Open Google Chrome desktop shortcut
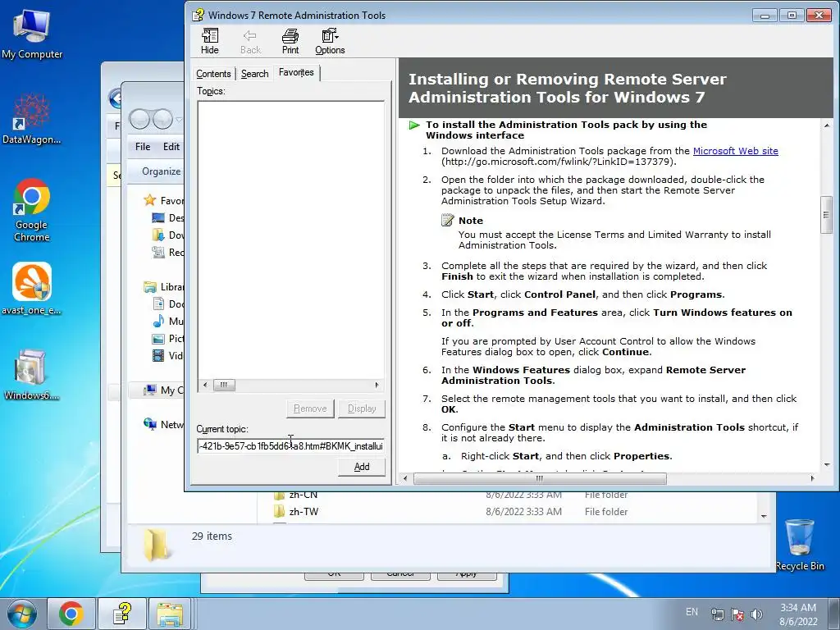The image size is (840, 630). pyautogui.click(x=32, y=210)
